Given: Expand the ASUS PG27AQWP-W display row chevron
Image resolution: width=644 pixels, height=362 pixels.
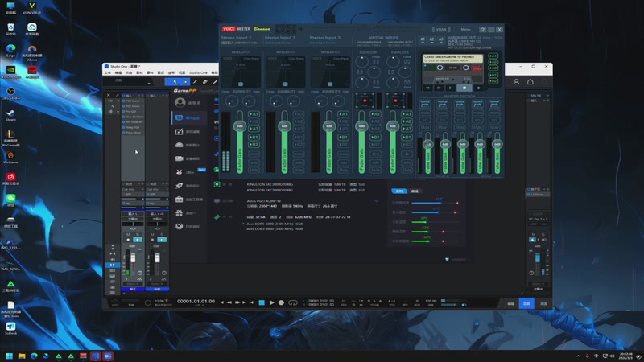Looking at the screenshot, I should [376, 201].
